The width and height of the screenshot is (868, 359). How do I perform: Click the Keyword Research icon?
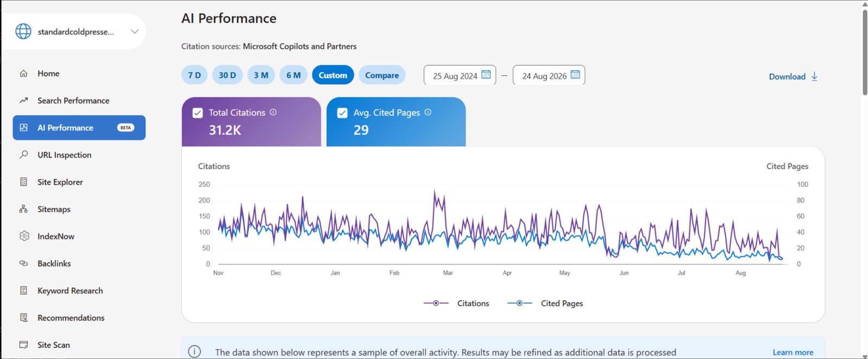(x=23, y=291)
